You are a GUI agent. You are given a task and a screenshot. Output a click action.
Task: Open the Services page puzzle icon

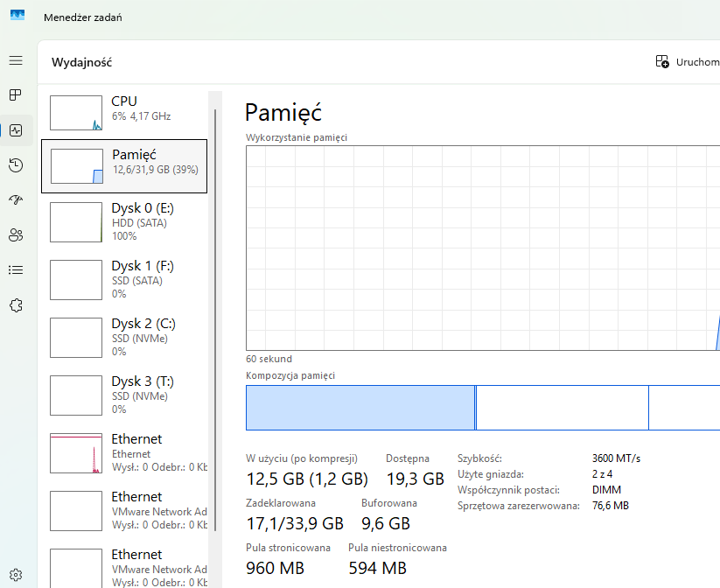click(16, 305)
